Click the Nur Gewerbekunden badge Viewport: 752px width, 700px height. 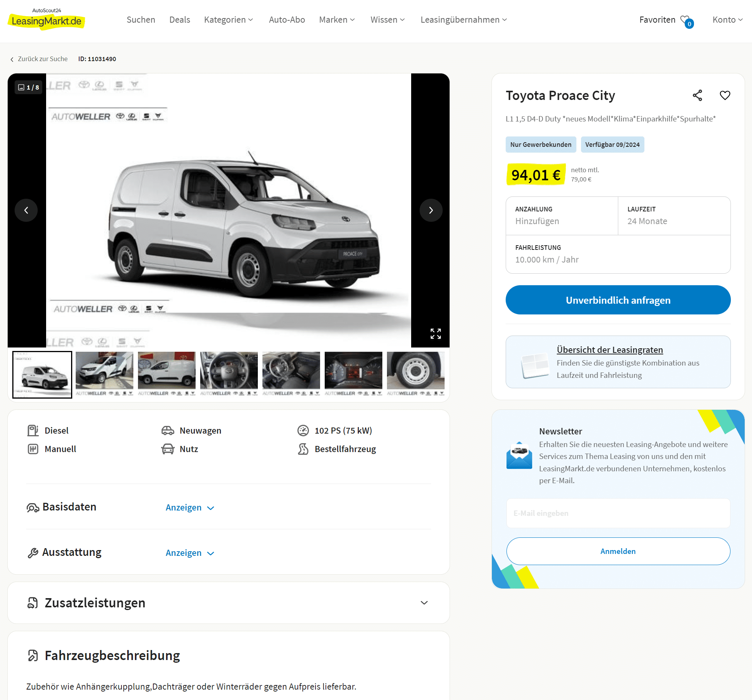tap(541, 145)
